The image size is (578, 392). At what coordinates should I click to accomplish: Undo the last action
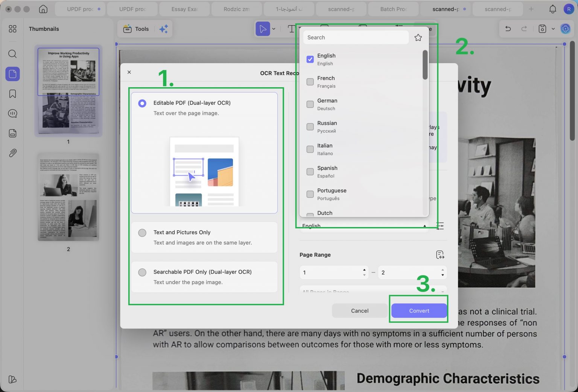coord(508,29)
